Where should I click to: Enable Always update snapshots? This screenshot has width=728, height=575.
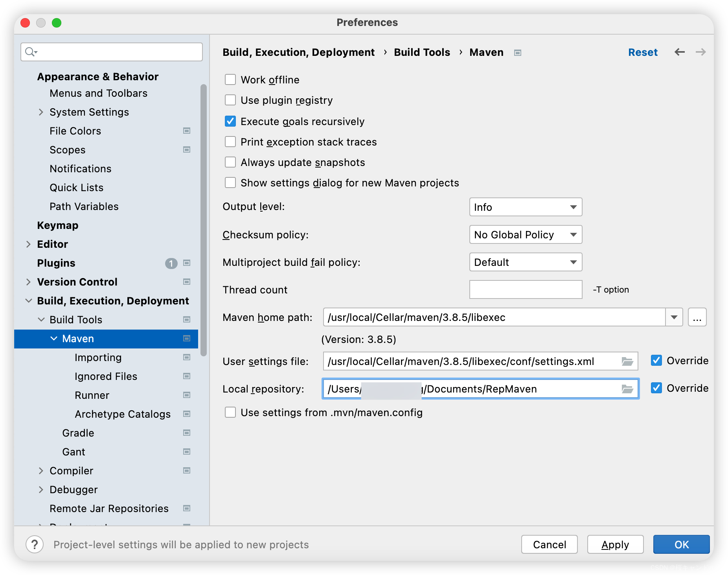pyautogui.click(x=230, y=162)
